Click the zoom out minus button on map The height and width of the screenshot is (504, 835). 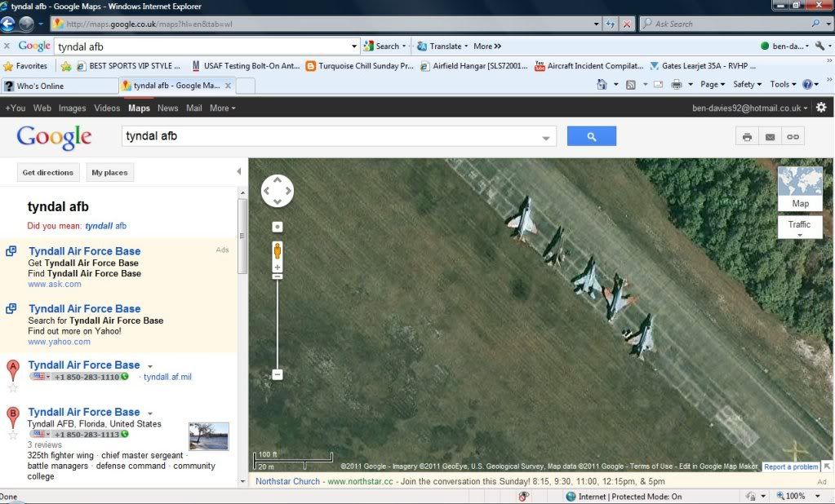278,374
